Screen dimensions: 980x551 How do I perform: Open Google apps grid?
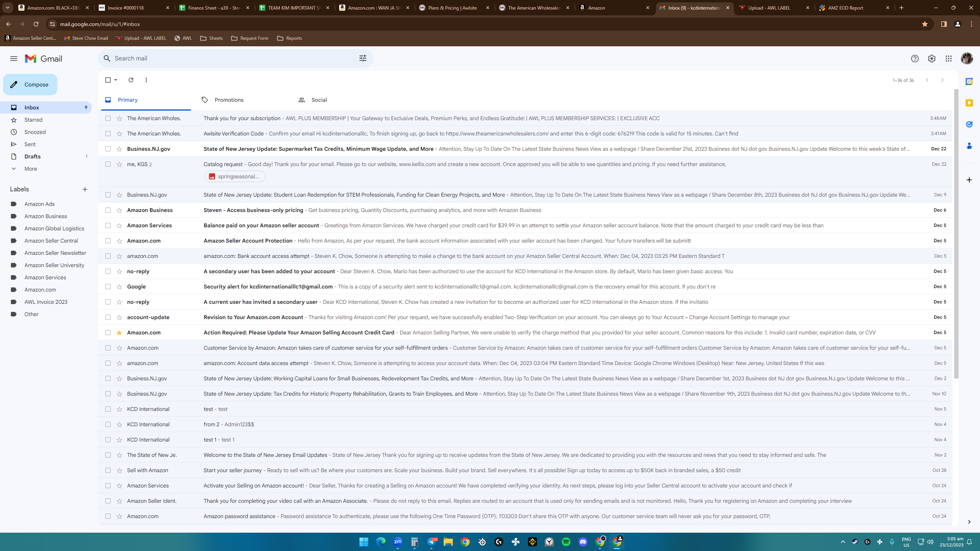[x=948, y=59]
